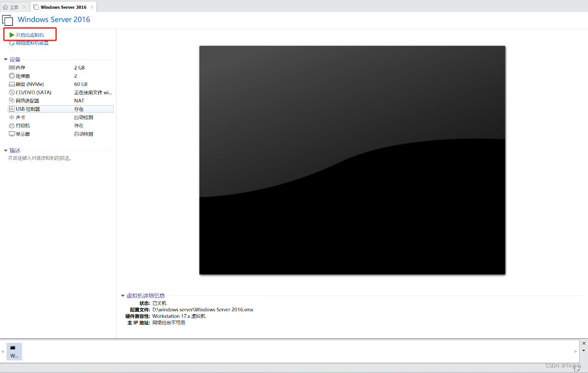Select the 硬盘 (NVMe) device label
The width and height of the screenshot is (588, 373).
tap(30, 84)
